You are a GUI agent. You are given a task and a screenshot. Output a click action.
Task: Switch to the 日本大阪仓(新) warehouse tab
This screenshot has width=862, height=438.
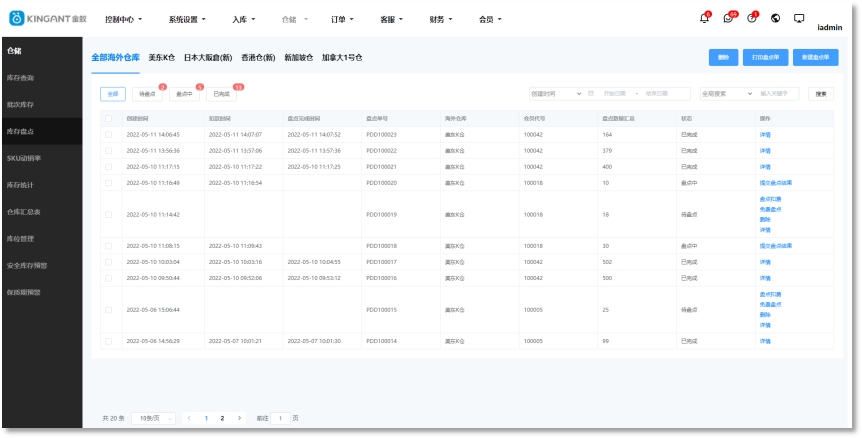(208, 58)
